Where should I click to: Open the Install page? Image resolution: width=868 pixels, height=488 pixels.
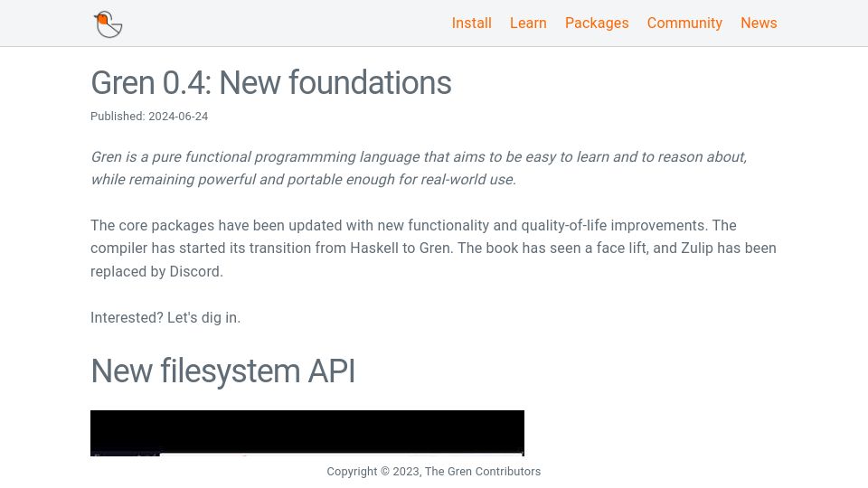click(x=471, y=23)
